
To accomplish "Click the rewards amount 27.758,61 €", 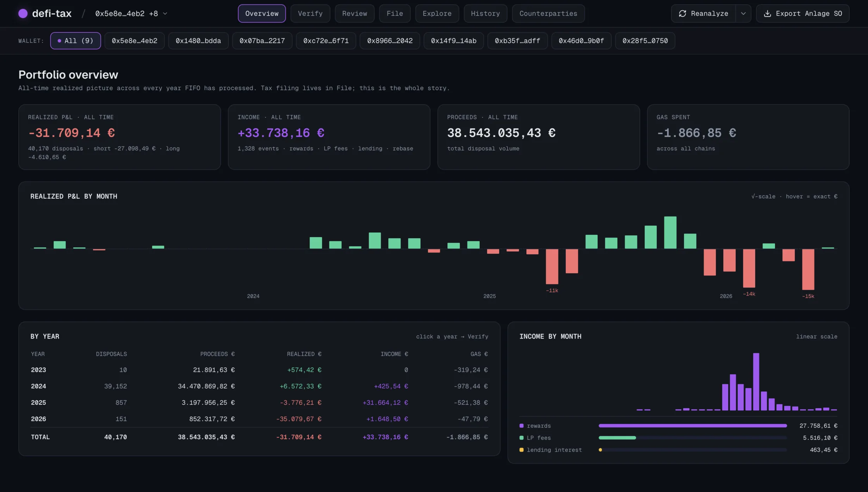I will point(818,426).
